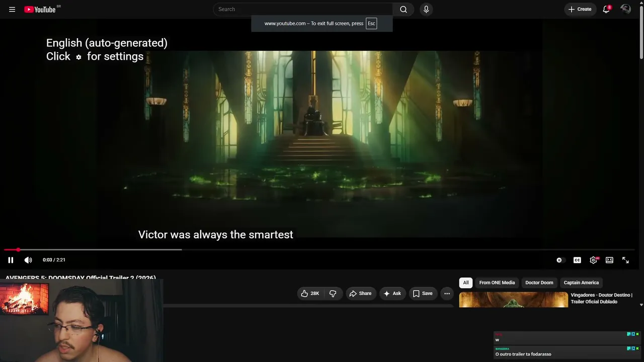Open the notifications bell

[x=606, y=9]
